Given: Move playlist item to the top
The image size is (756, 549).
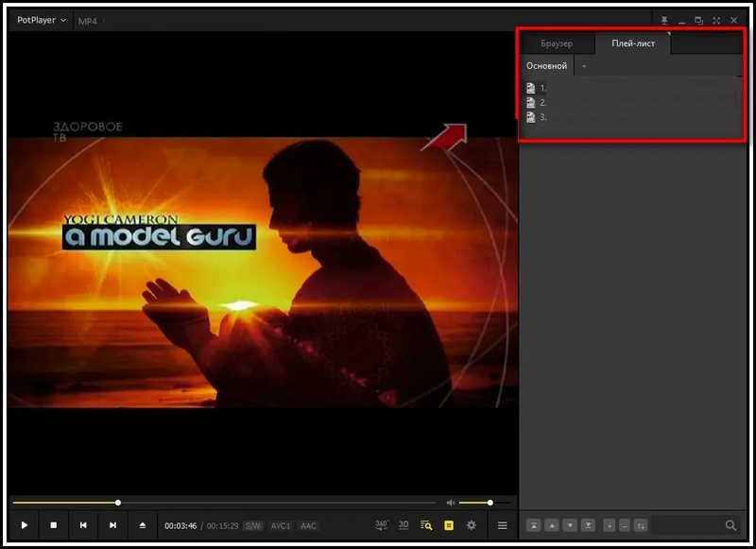Looking at the screenshot, I should coord(534,525).
